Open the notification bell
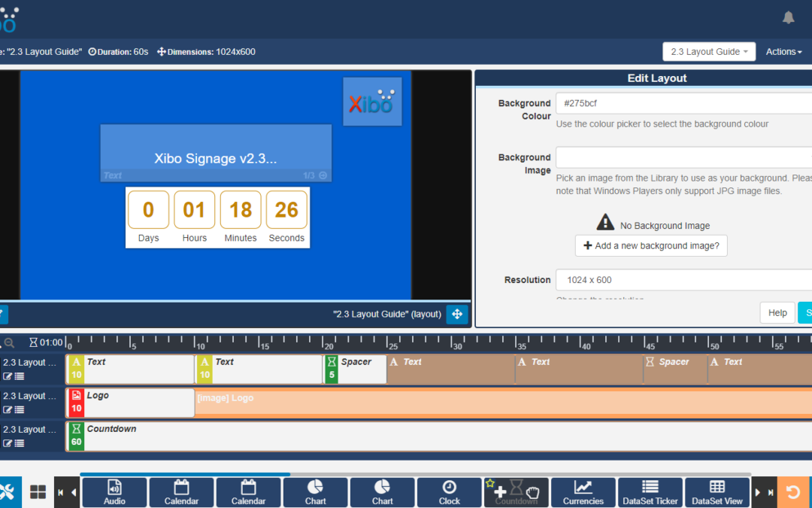 click(788, 17)
